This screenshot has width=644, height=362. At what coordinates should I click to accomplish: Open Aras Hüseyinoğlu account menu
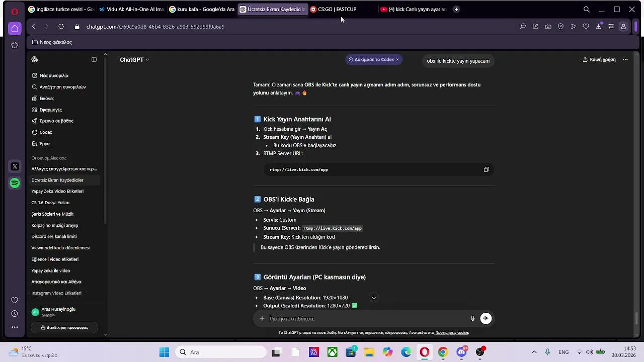point(64,312)
